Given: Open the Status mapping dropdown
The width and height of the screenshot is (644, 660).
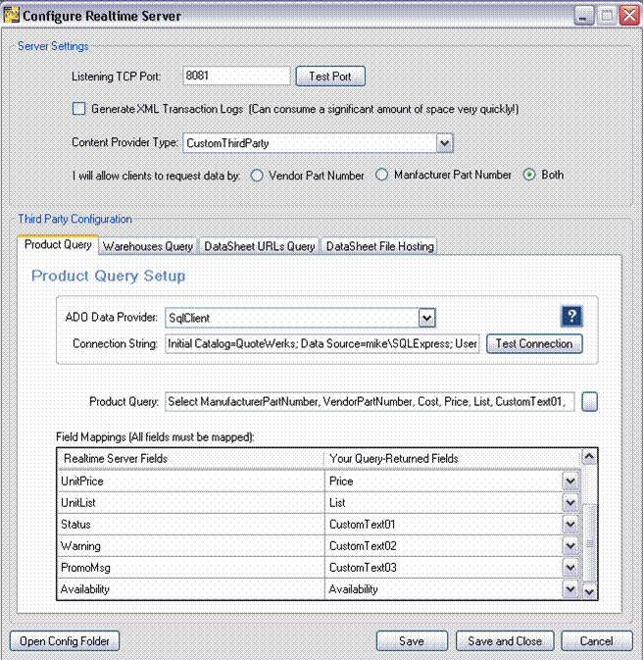Looking at the screenshot, I should (x=570, y=524).
